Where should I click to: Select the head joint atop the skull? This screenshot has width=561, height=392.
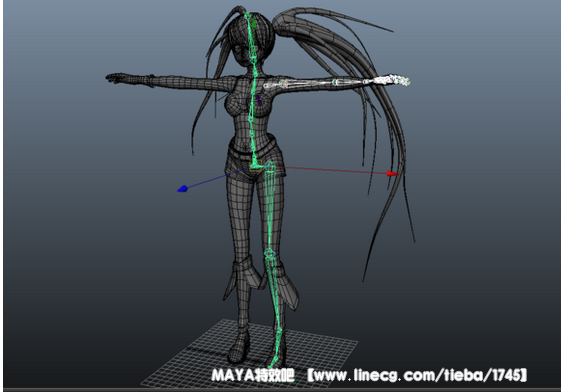point(248,15)
